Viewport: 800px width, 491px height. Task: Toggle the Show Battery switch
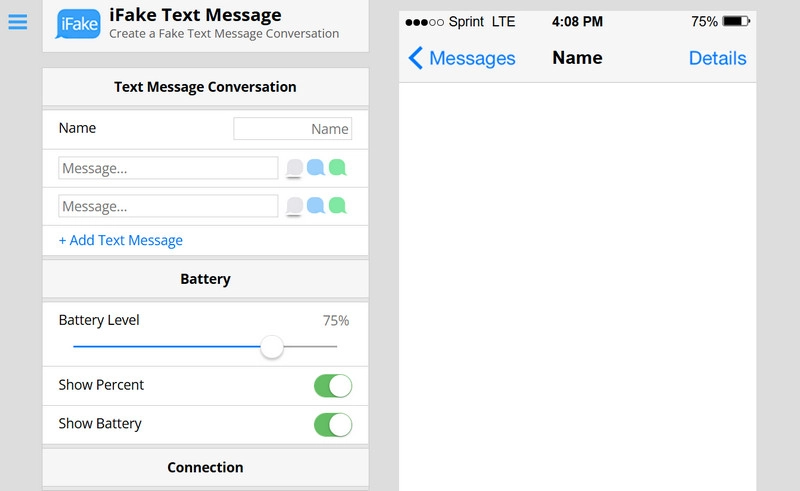[x=333, y=425]
